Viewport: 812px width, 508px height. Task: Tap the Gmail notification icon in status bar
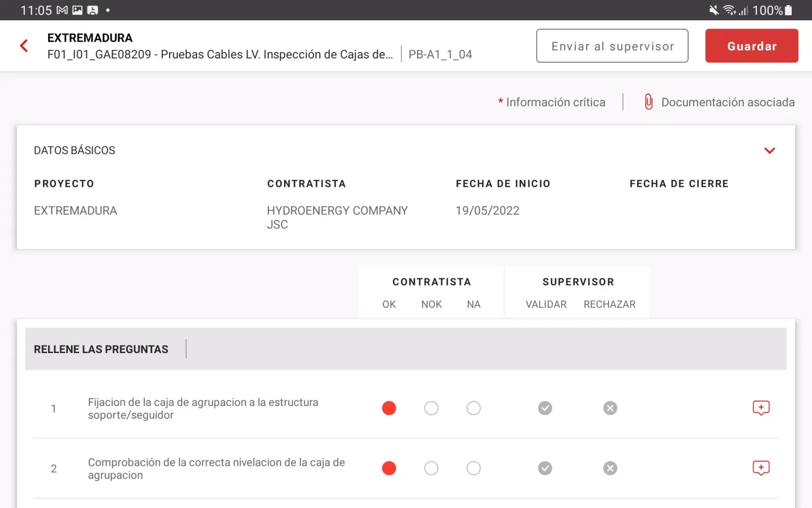coord(62,10)
